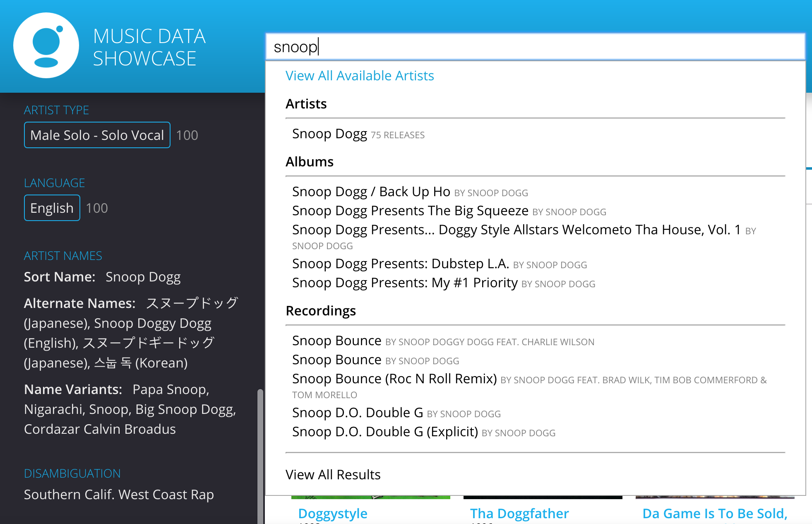
Task: Select Snoop Dogg Presents The Big Squeeze album
Action: coord(410,211)
